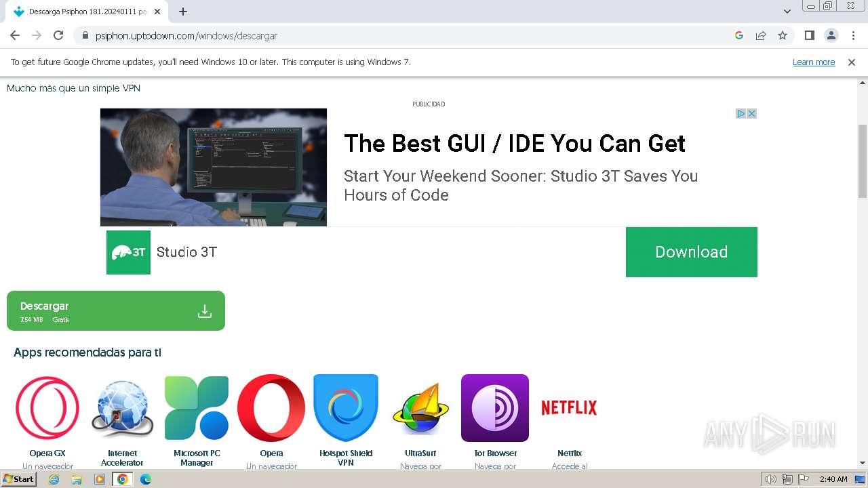The height and width of the screenshot is (488, 868).
Task: Close the Studio 3T ad with X
Action: click(751, 113)
